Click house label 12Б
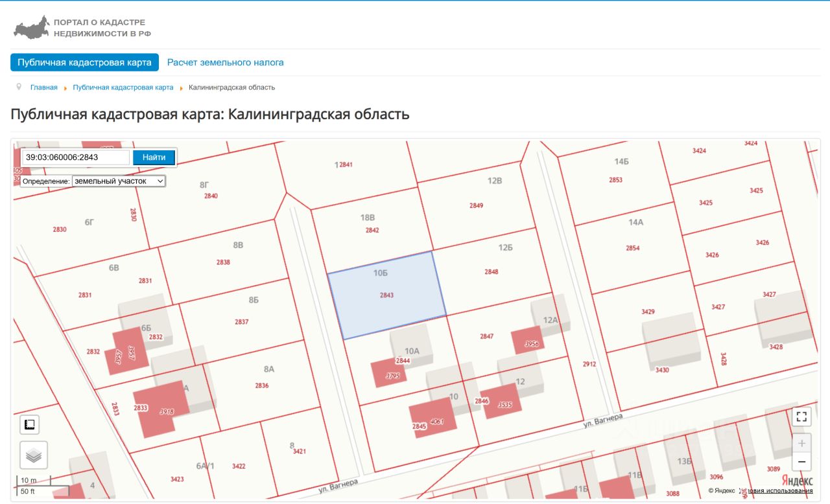Image resolution: width=830 pixels, height=504 pixels. pyautogui.click(x=506, y=247)
